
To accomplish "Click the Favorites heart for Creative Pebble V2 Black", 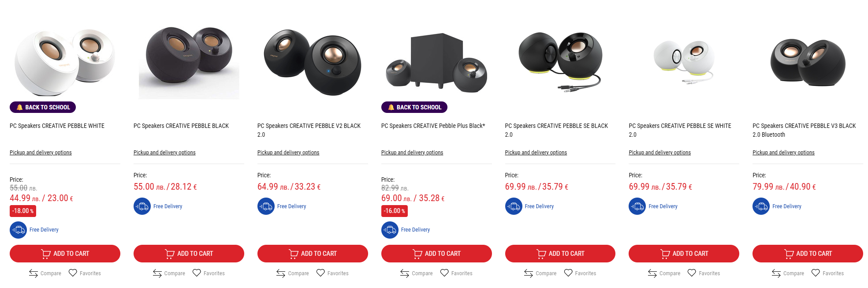I will pos(320,273).
